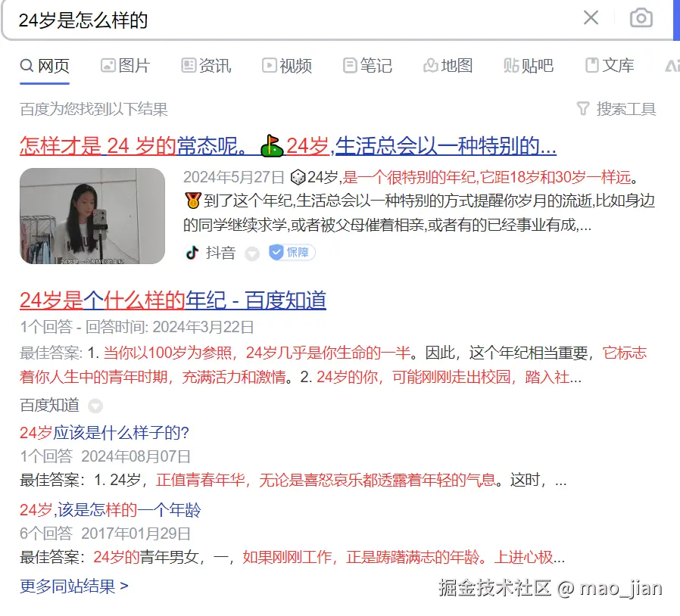
Task: Click snippet starting 最佳答案: 1. 当你以100岁为参照
Action: [333, 365]
